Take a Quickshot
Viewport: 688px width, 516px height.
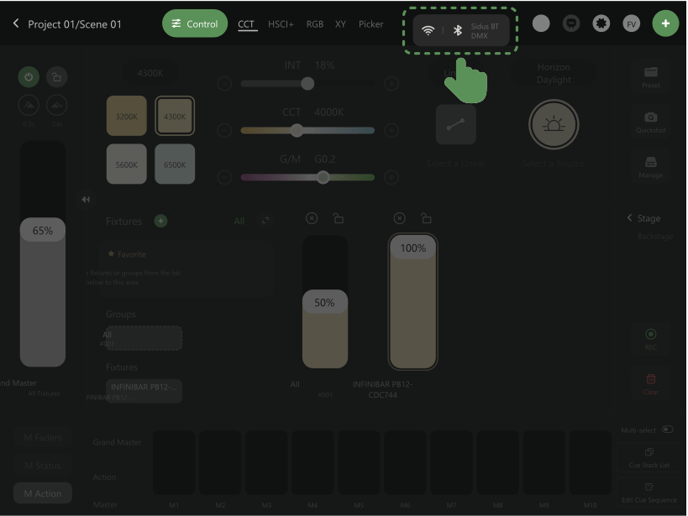(x=651, y=122)
